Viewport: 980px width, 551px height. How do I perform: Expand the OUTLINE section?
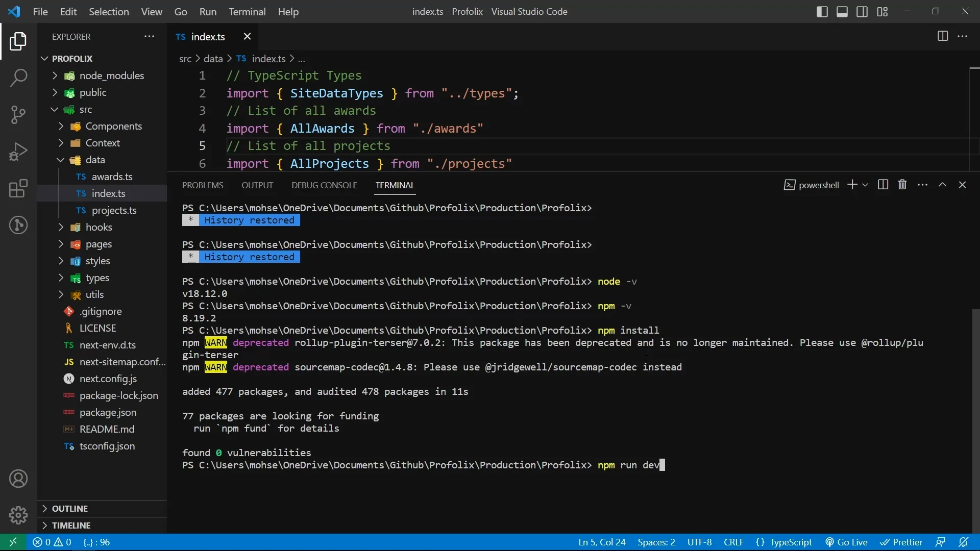[x=102, y=509]
